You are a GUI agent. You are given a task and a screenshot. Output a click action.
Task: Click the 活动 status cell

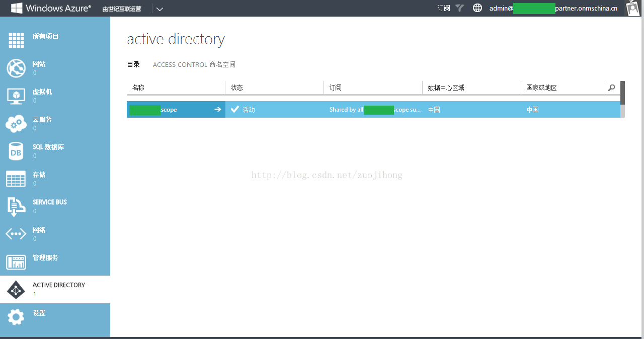(x=249, y=110)
